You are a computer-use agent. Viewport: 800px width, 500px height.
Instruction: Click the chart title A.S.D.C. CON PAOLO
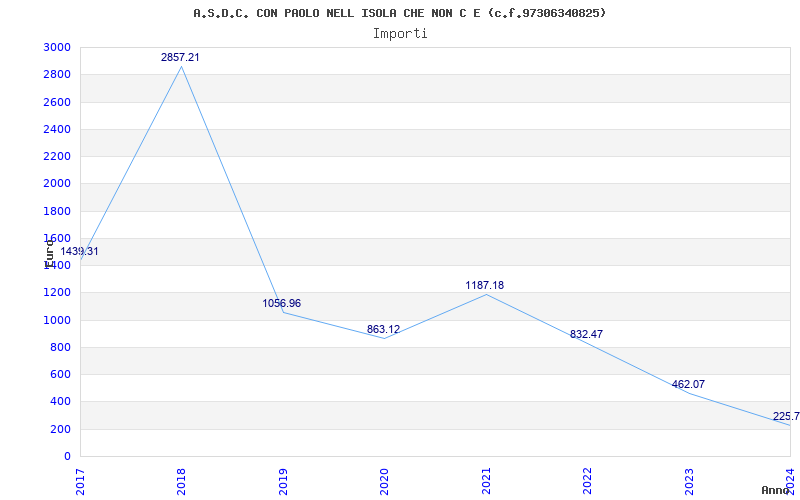point(399,13)
